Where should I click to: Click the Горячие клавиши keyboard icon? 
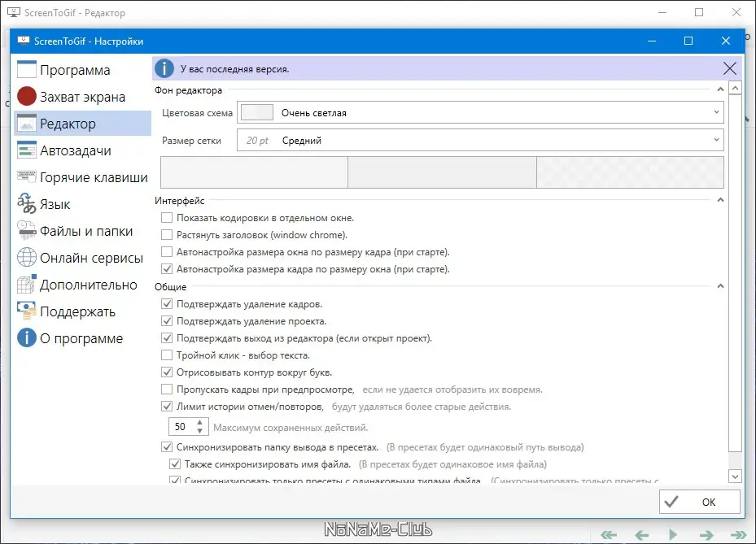(27, 176)
